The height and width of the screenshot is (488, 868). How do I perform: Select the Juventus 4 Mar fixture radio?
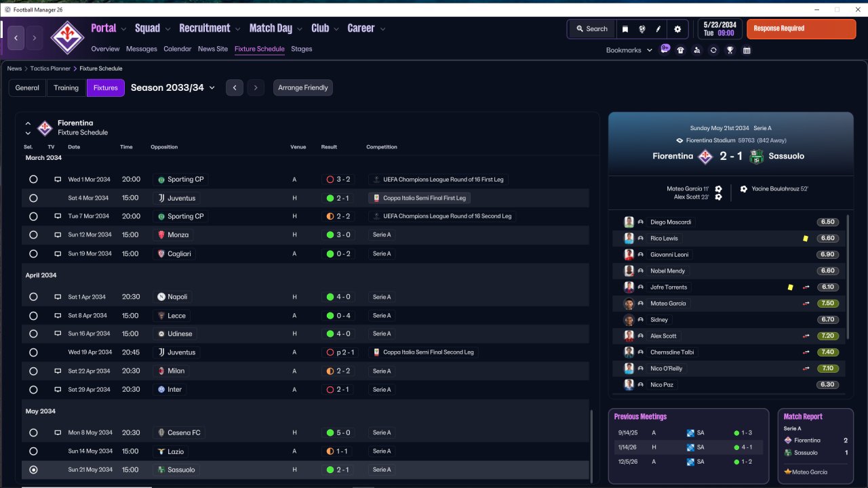[x=33, y=198]
